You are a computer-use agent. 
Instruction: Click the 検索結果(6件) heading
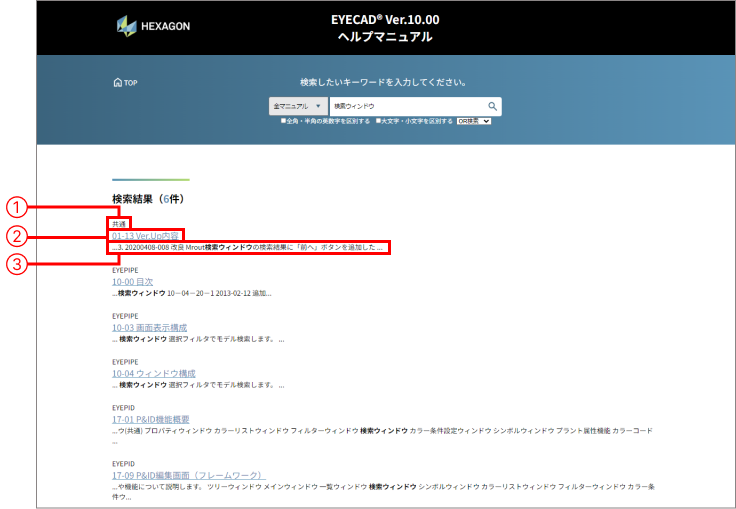click(x=148, y=199)
